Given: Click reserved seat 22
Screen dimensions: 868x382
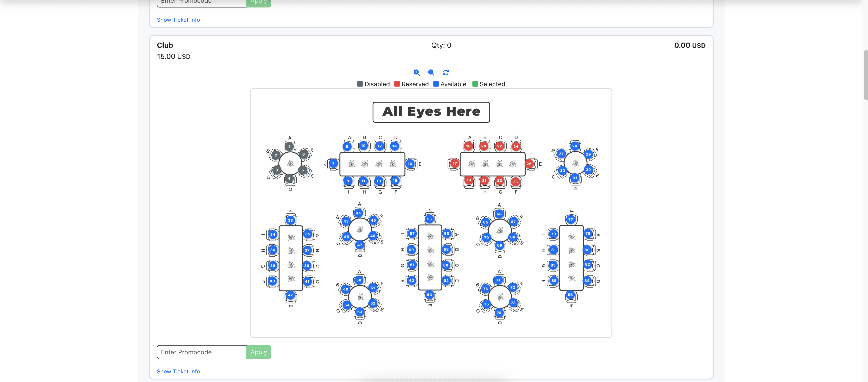Looking at the screenshot, I should tap(499, 146).
